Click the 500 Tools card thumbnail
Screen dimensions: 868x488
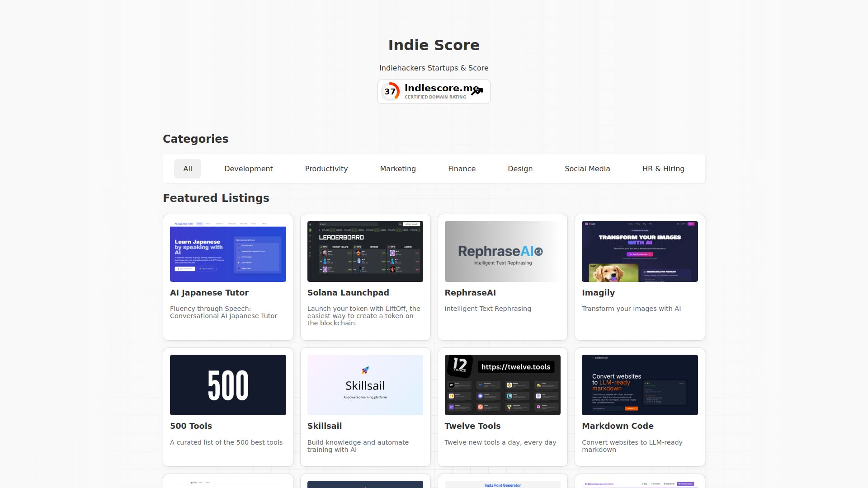[228, 385]
